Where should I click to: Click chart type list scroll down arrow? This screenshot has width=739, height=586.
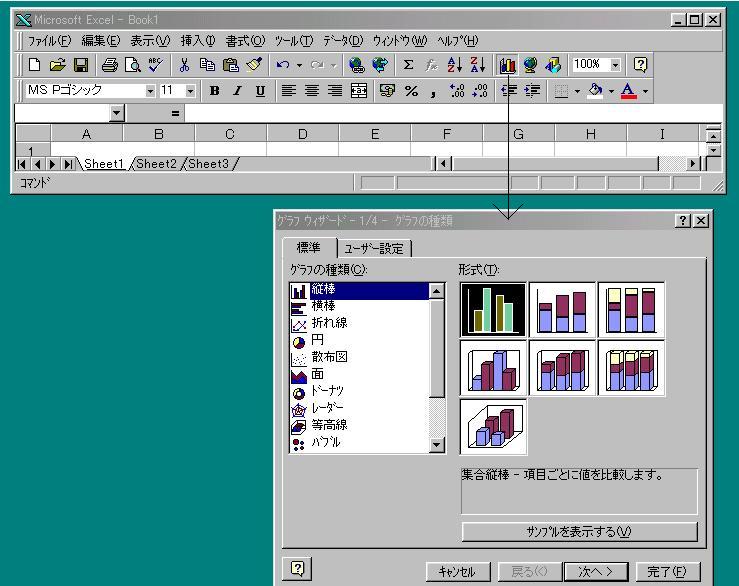pos(437,445)
